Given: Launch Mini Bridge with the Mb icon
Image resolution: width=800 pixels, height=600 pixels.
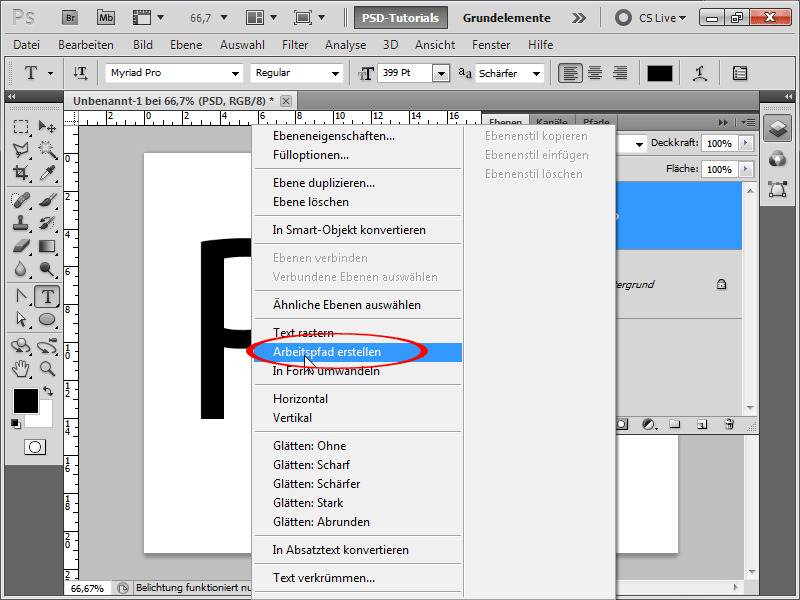Looking at the screenshot, I should pyautogui.click(x=106, y=18).
